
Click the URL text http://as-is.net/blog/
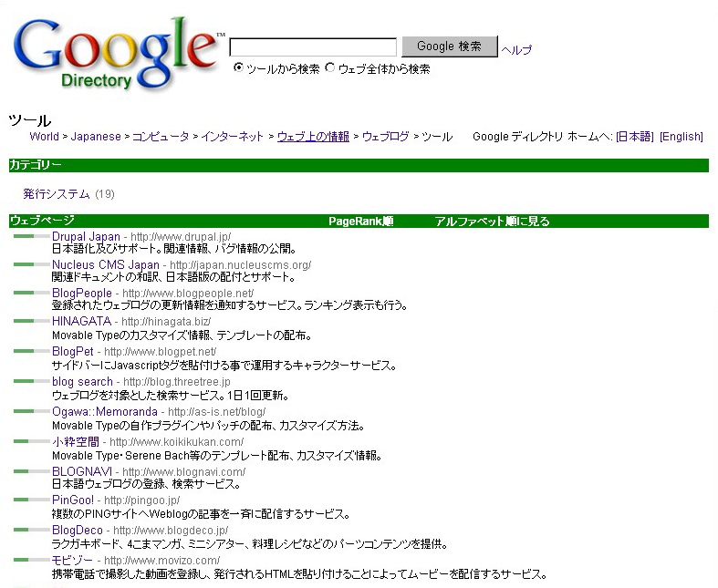(216, 412)
